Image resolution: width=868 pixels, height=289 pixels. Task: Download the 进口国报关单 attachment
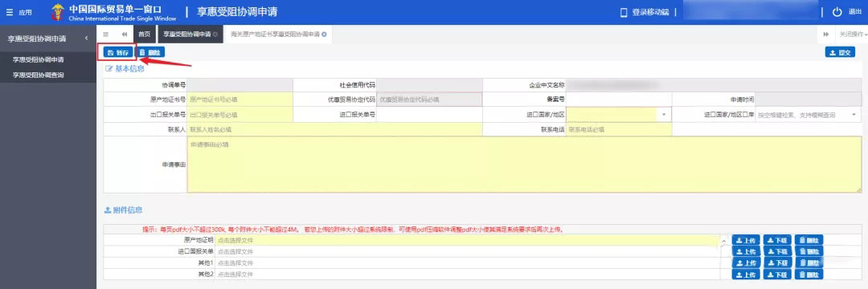click(777, 251)
